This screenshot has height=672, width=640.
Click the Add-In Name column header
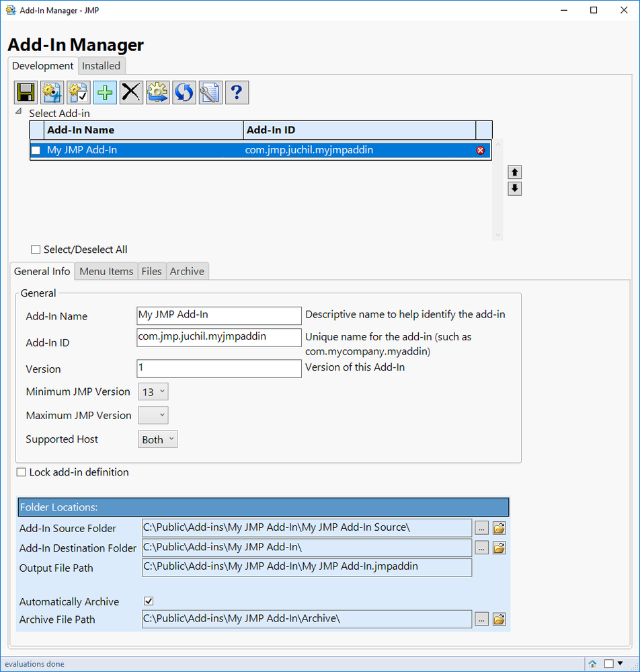point(143,130)
